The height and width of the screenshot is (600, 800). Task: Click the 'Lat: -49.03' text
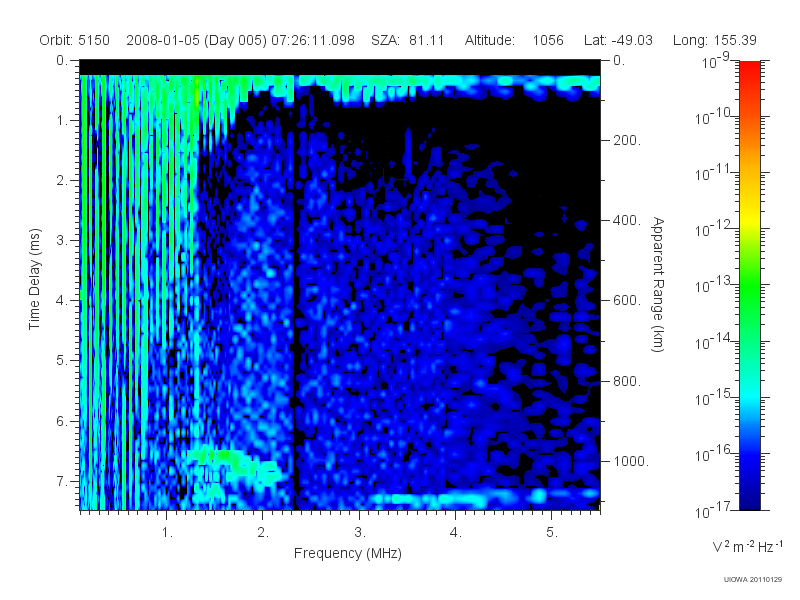618,40
